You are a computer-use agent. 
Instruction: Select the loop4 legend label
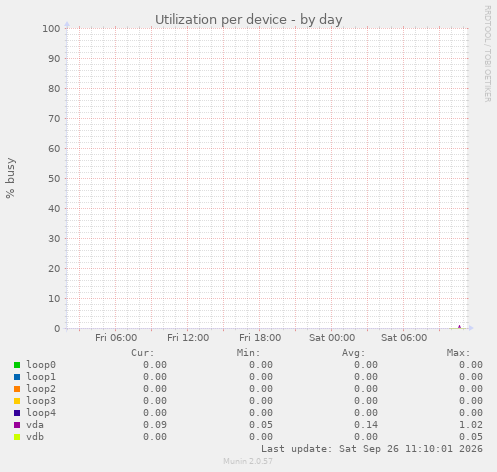(x=41, y=413)
